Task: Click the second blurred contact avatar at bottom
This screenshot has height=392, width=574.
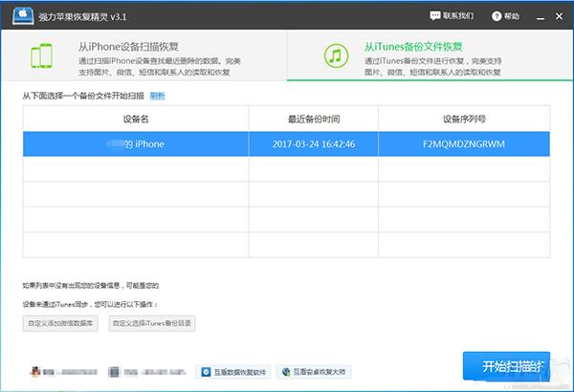Action: [x=114, y=372]
